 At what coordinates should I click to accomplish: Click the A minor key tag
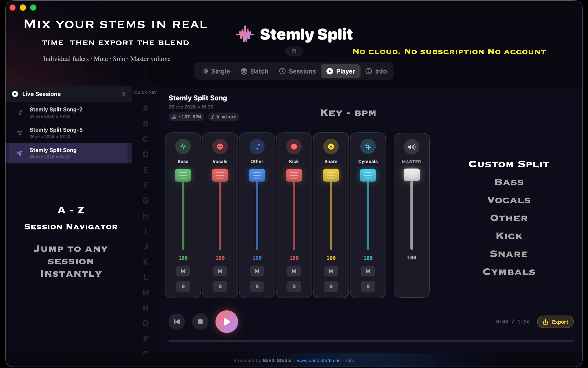click(223, 117)
